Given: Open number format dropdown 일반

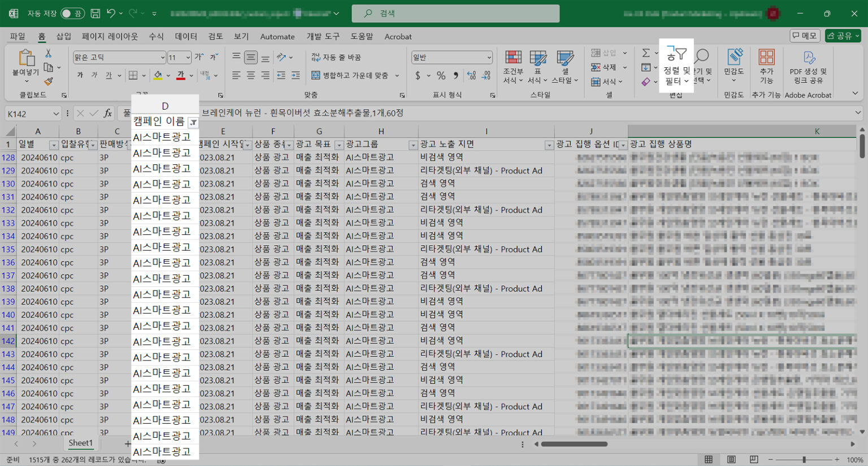Looking at the screenshot, I should click(489, 57).
